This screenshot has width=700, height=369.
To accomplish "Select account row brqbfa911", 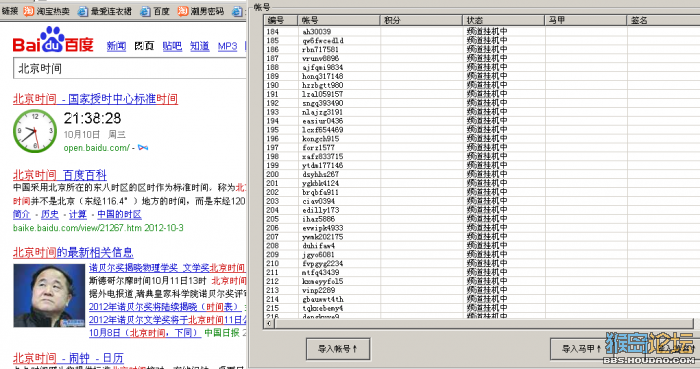I will point(482,192).
